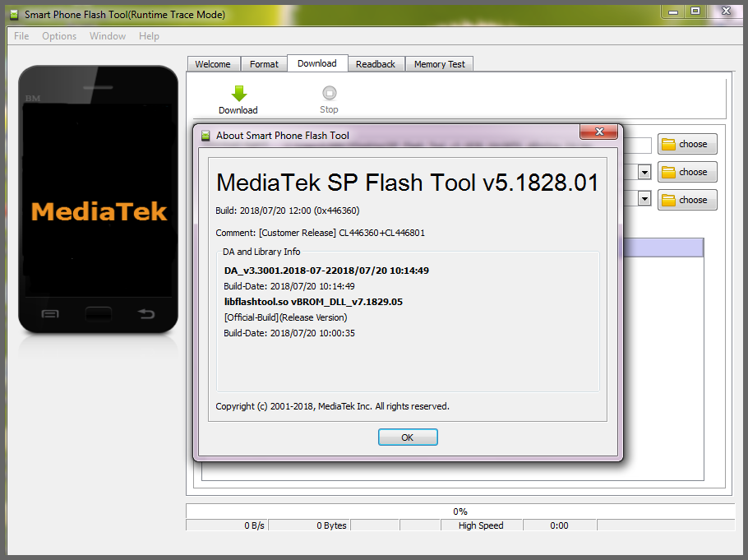Viewport: 748px width, 560px height.
Task: Click the '0 Bytes' status bar field
Action: coord(310,525)
